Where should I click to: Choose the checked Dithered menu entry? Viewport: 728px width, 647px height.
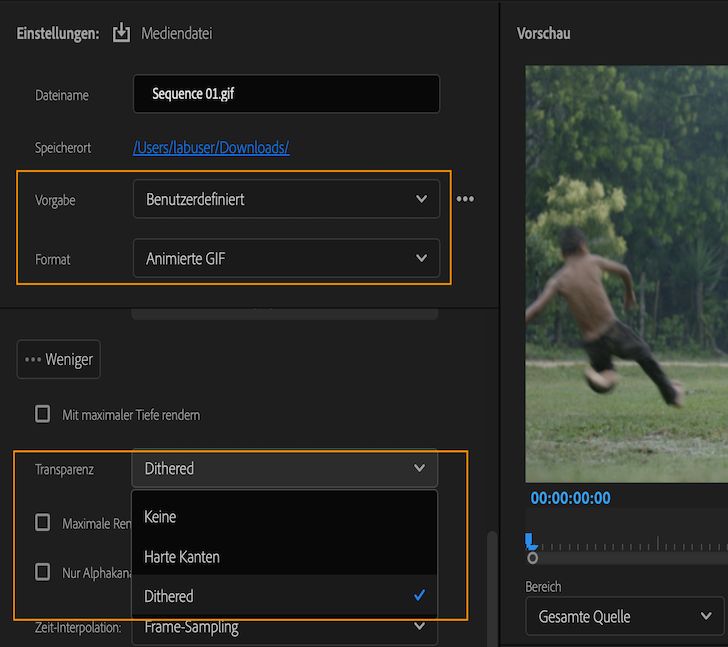[285, 596]
